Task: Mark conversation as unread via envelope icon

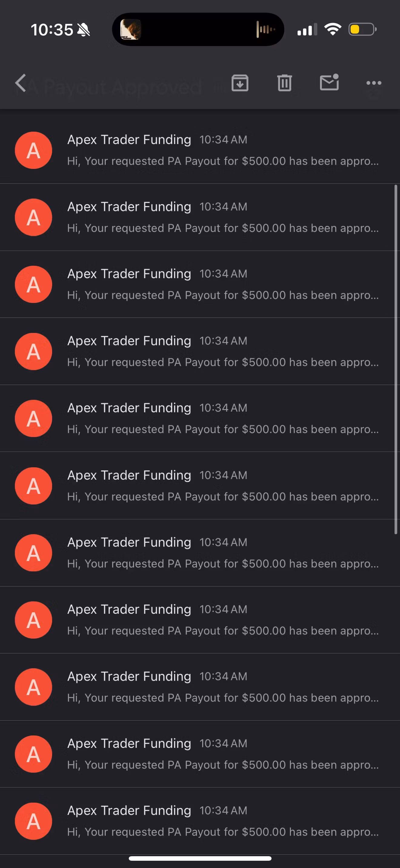Action: point(329,83)
